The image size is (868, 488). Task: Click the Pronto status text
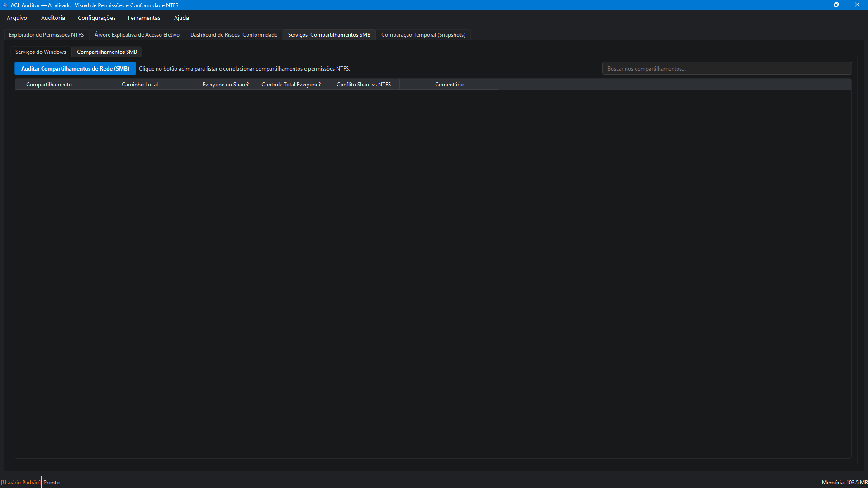click(52, 483)
